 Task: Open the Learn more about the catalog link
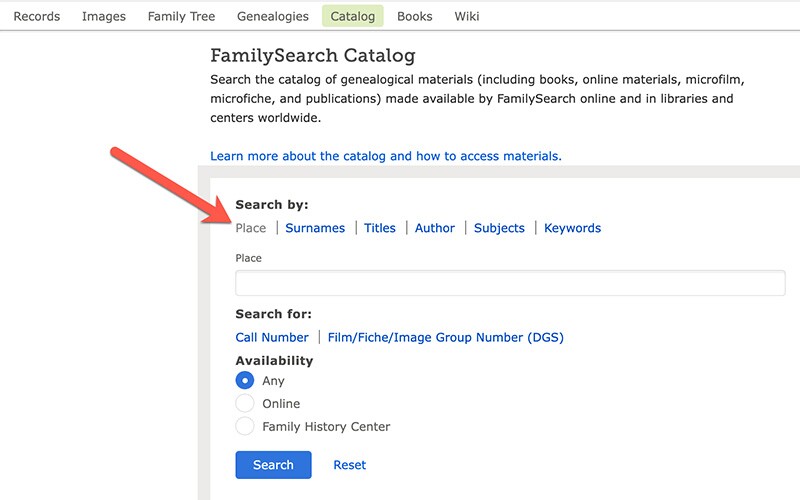coord(386,156)
